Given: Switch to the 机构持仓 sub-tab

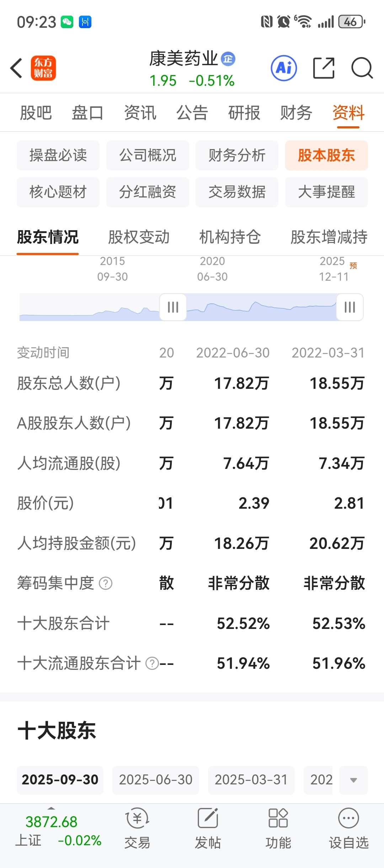Looking at the screenshot, I should click(x=230, y=237).
